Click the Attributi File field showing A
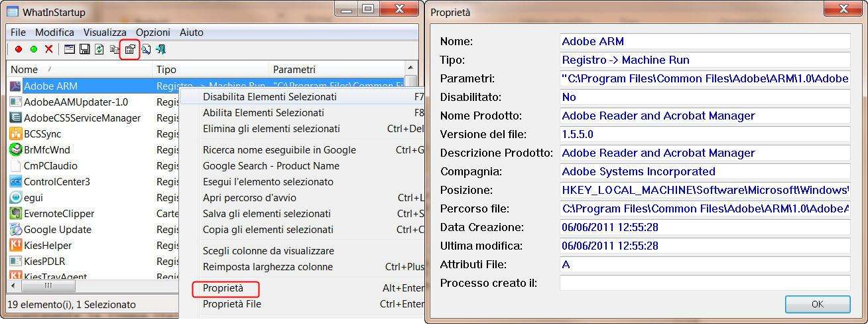This screenshot has width=868, height=324. (705, 264)
